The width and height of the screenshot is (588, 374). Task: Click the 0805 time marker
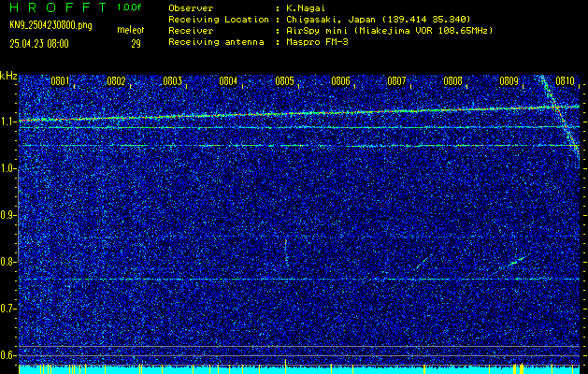284,81
